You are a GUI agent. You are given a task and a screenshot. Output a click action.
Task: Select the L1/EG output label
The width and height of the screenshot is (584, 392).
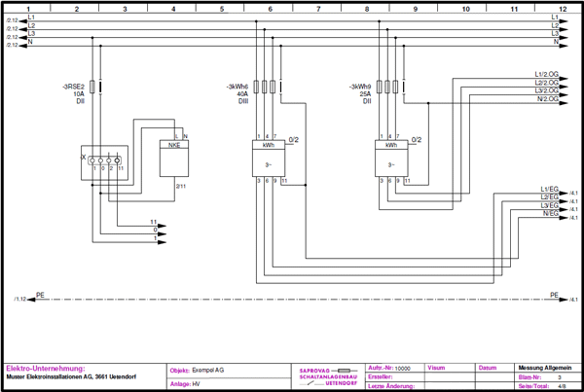pyautogui.click(x=549, y=190)
